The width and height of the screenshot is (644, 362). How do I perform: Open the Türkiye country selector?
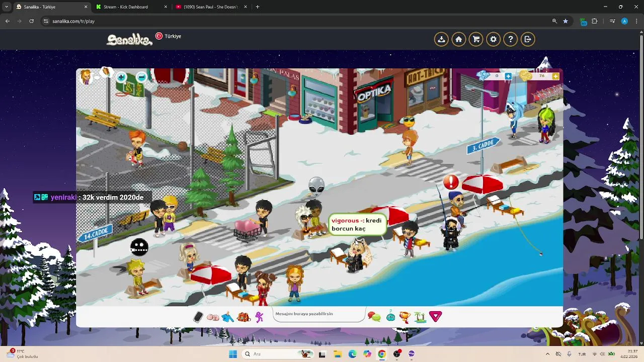[168, 36]
